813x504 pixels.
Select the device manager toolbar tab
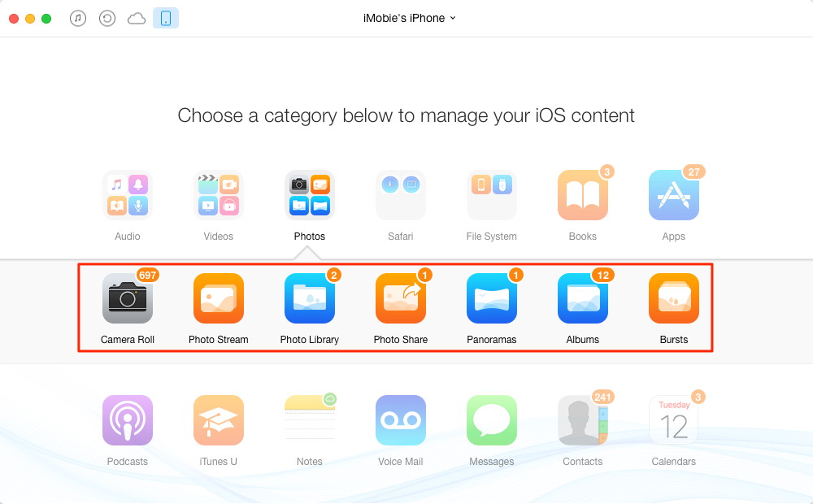pos(166,18)
